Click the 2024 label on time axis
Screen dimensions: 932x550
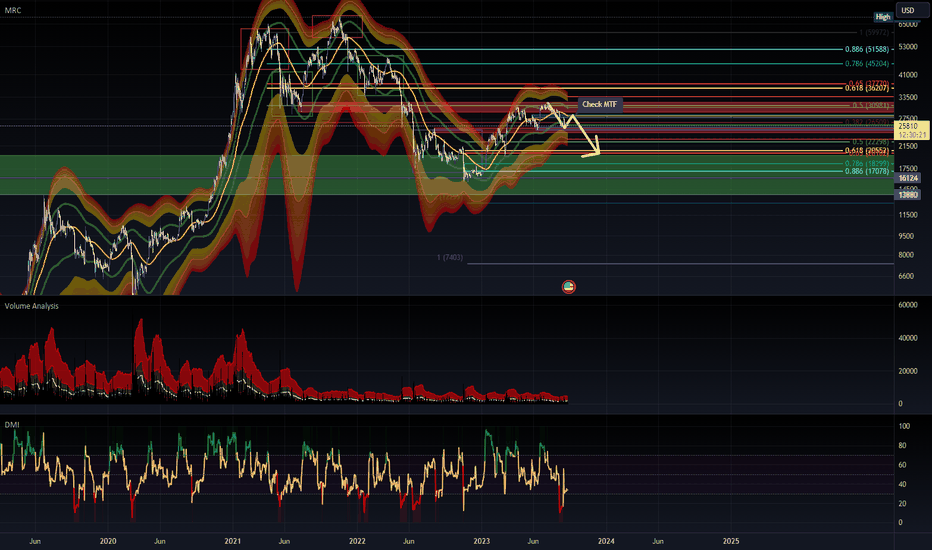606,541
